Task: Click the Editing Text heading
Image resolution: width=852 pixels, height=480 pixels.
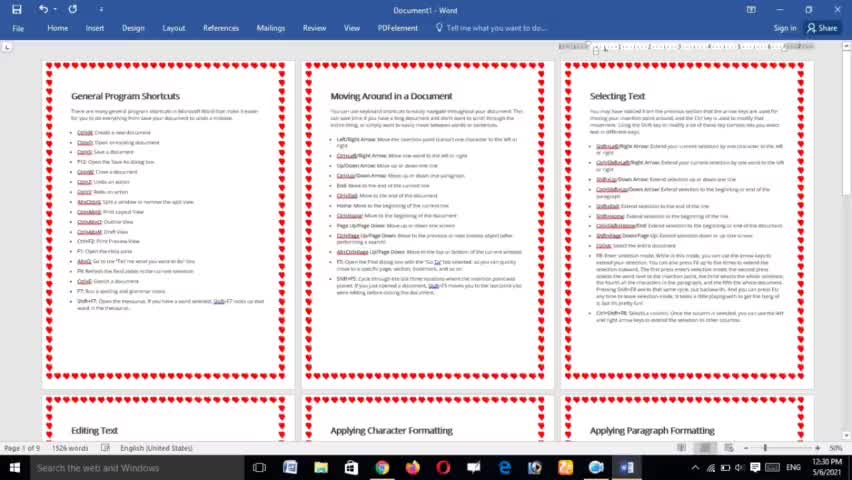Action: [95, 431]
